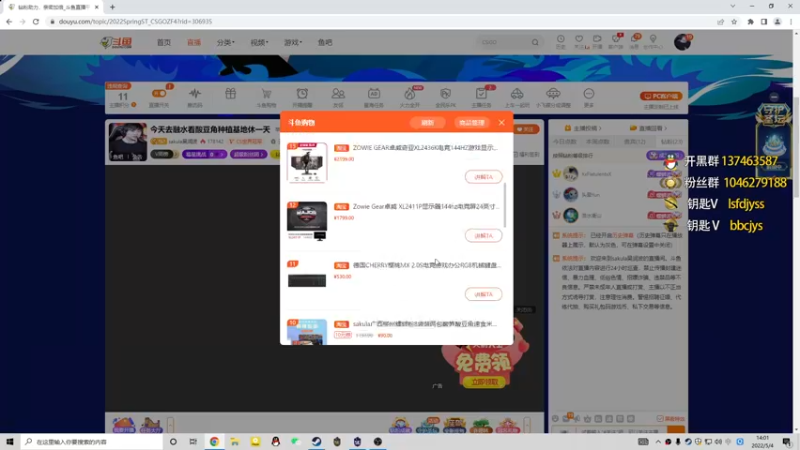Click the search magnifier icon in header
The width and height of the screenshot is (800, 450).
(x=535, y=42)
